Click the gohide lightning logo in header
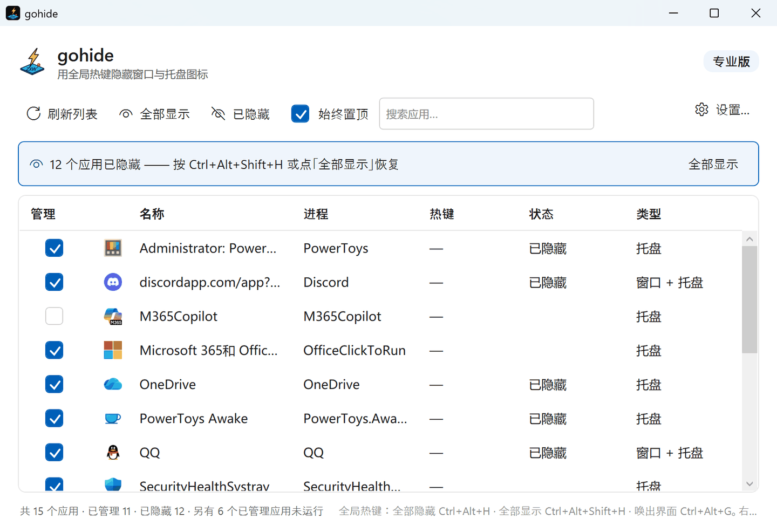777x532 pixels. pos(32,62)
